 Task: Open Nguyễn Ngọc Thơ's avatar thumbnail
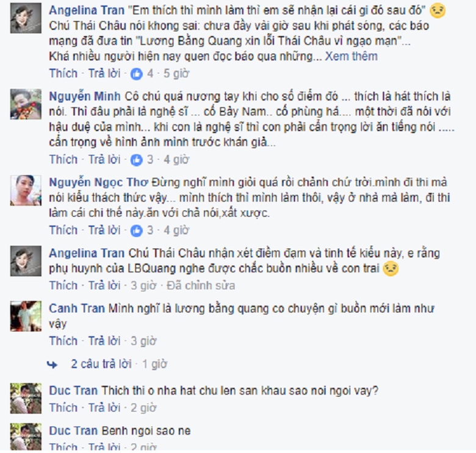(26, 190)
